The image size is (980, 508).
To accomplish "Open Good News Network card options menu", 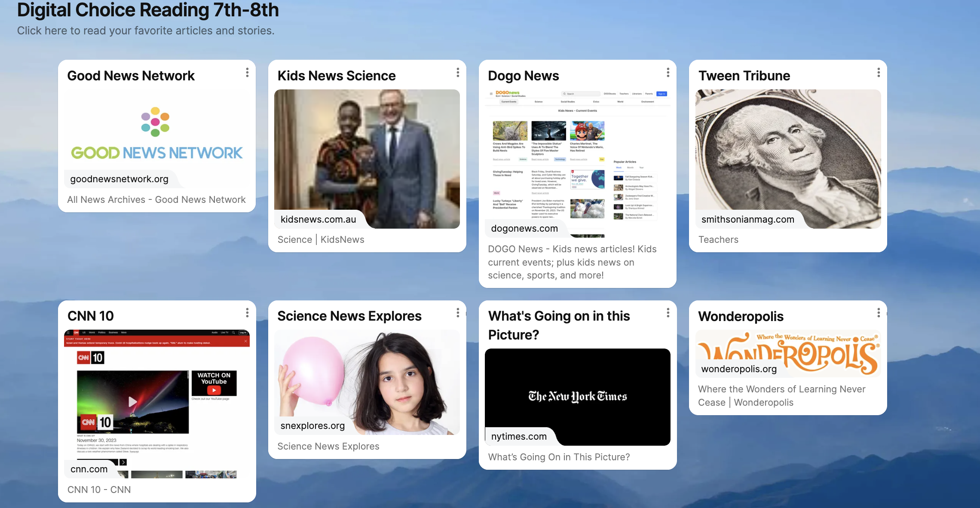I will click(x=247, y=73).
